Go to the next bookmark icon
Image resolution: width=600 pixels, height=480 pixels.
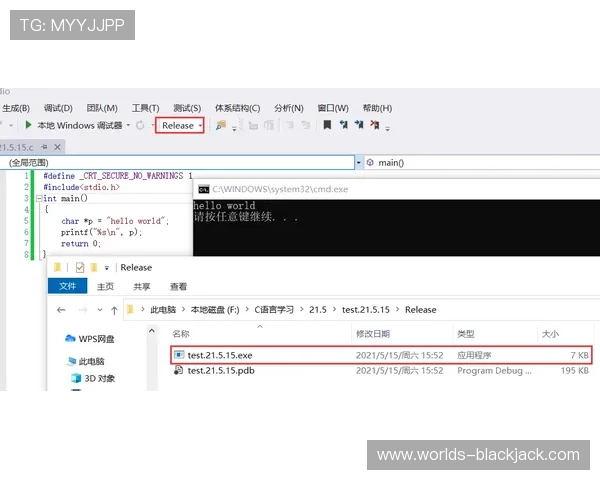click(x=359, y=124)
